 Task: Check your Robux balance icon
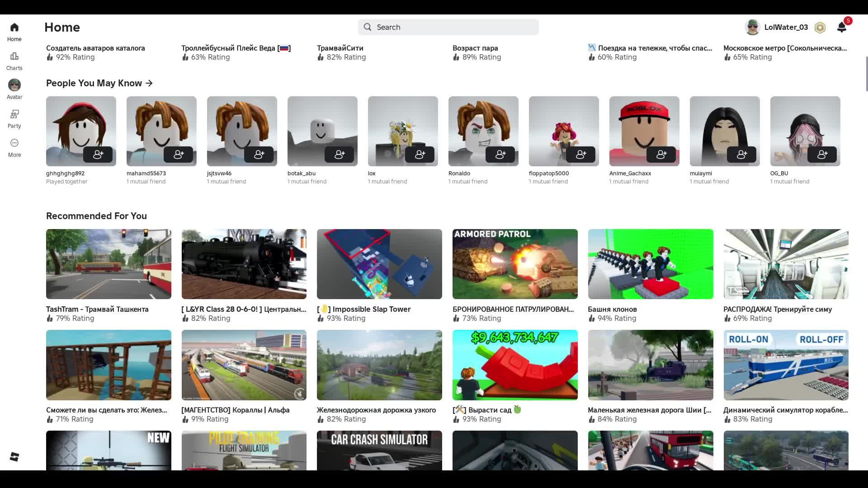(x=820, y=27)
